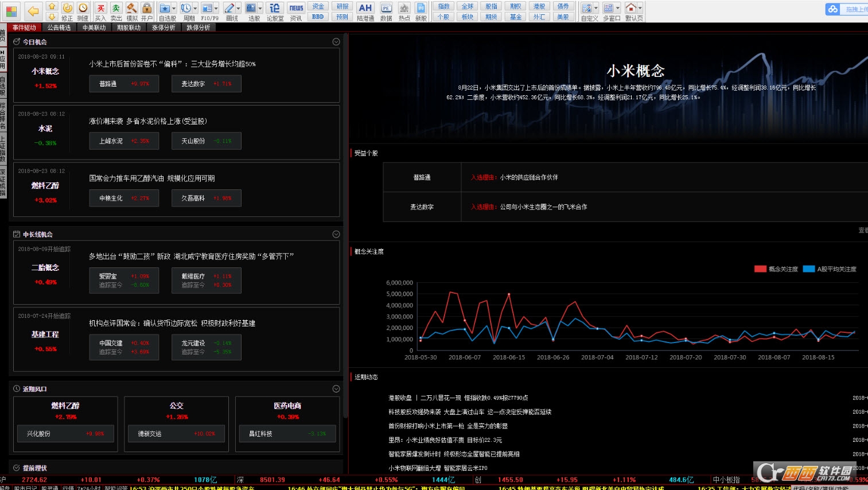The image size is (868, 490).
Task: Click the 板块 market button
Action: tap(468, 17)
